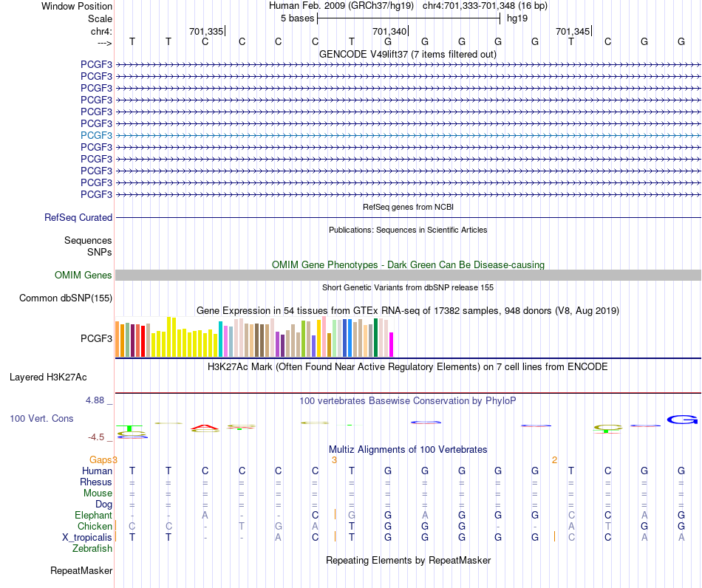Open the RepeatMasker track label
The image size is (702, 588).
coord(81,571)
